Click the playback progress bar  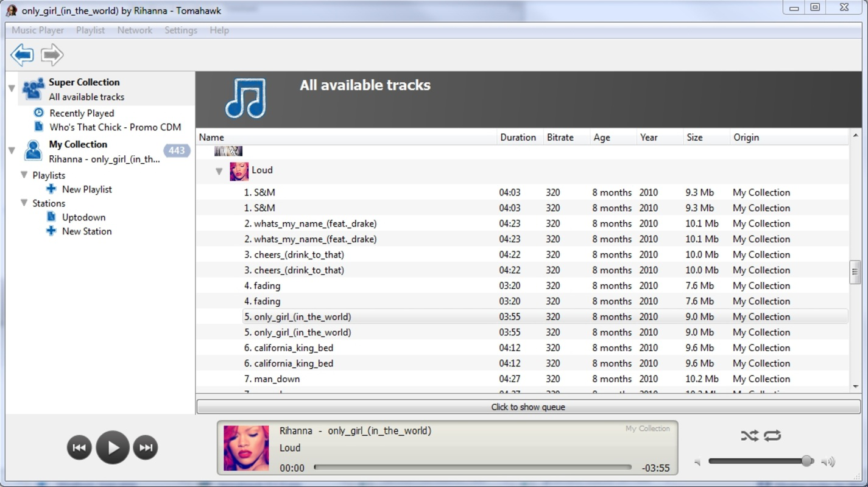[473, 468]
